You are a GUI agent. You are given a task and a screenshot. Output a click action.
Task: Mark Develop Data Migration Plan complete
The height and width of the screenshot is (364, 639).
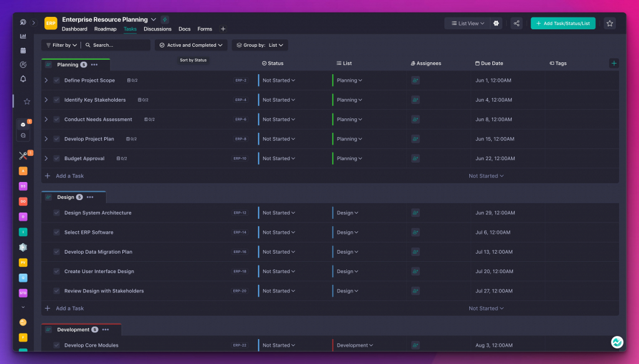[x=57, y=252]
